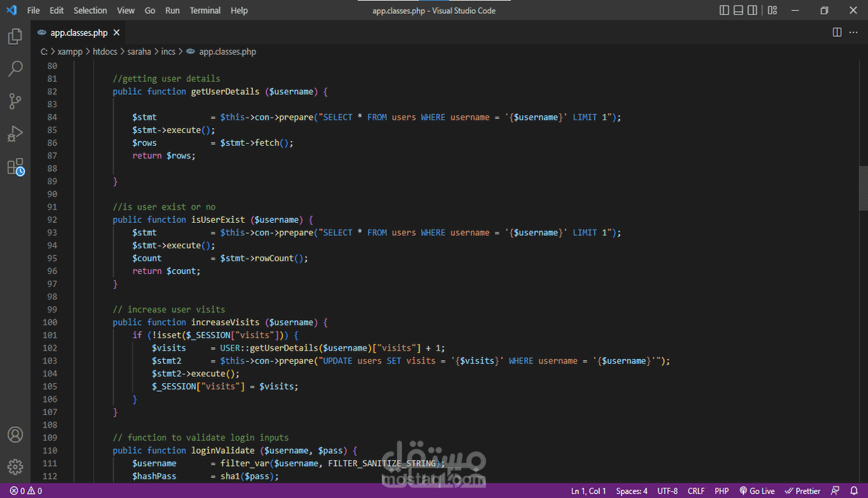This screenshot has width=868, height=498.
Task: Open the Extensions view icon
Action: [15, 167]
